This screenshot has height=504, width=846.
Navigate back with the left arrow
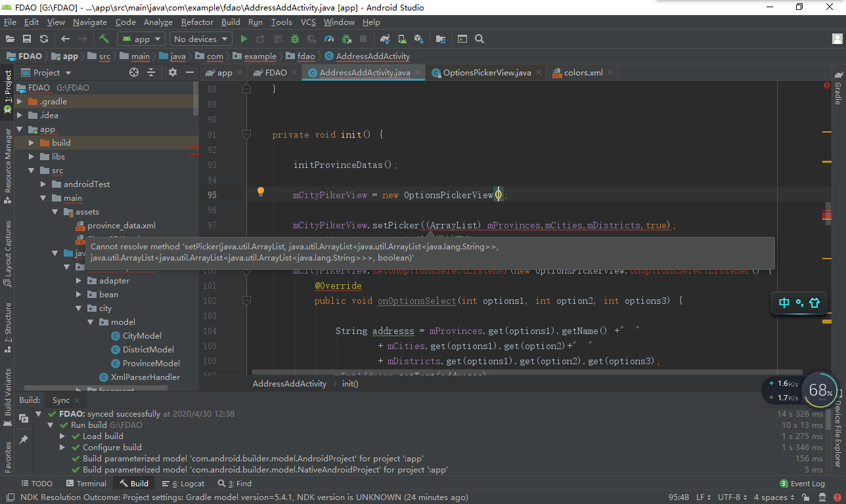tap(65, 39)
